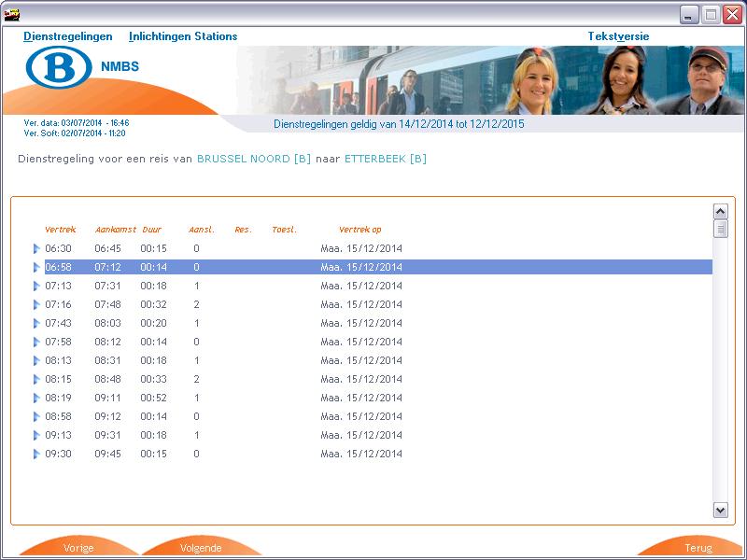Screen dimensions: 747x560
Task: Click arrow icon beside 08:19 departure
Action: pos(36,399)
